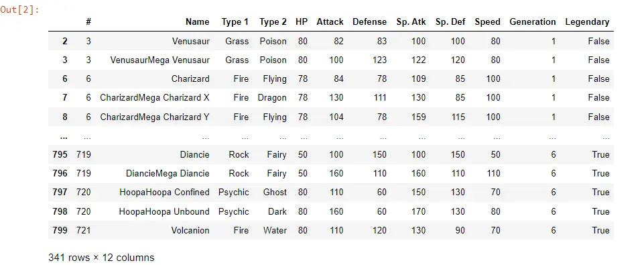The height and width of the screenshot is (265, 644).
Task: Click the Venusaur name cell
Action: coord(190,41)
